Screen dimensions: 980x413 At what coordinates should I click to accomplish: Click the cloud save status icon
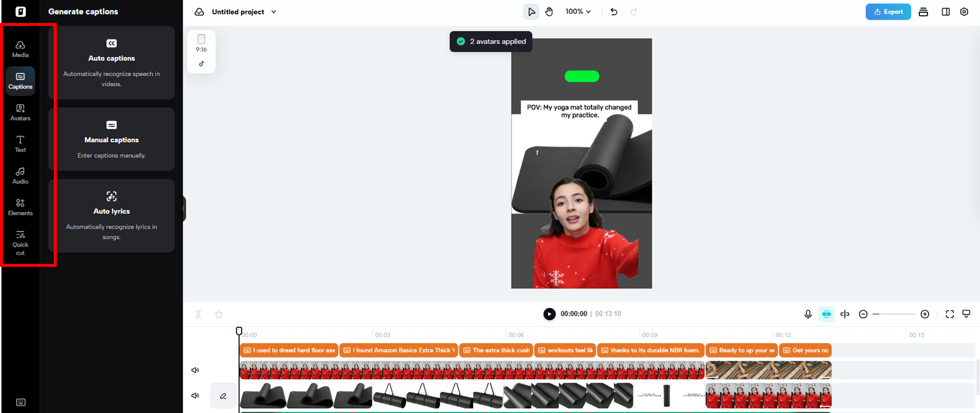click(199, 12)
